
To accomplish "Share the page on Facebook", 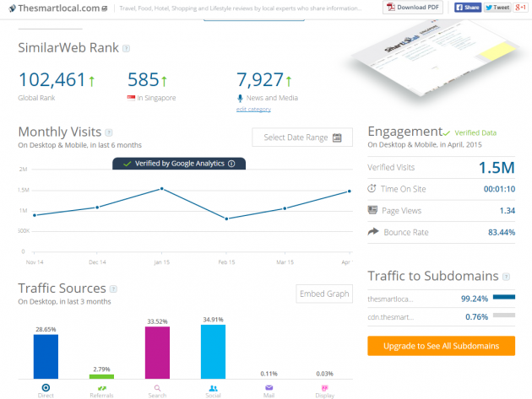I will [467, 8].
